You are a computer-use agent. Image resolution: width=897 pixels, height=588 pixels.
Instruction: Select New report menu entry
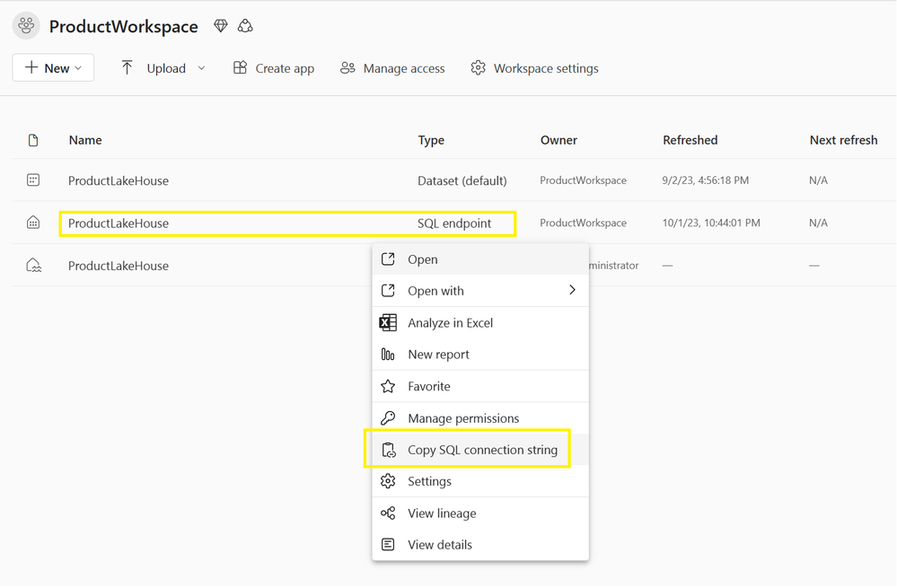438,355
